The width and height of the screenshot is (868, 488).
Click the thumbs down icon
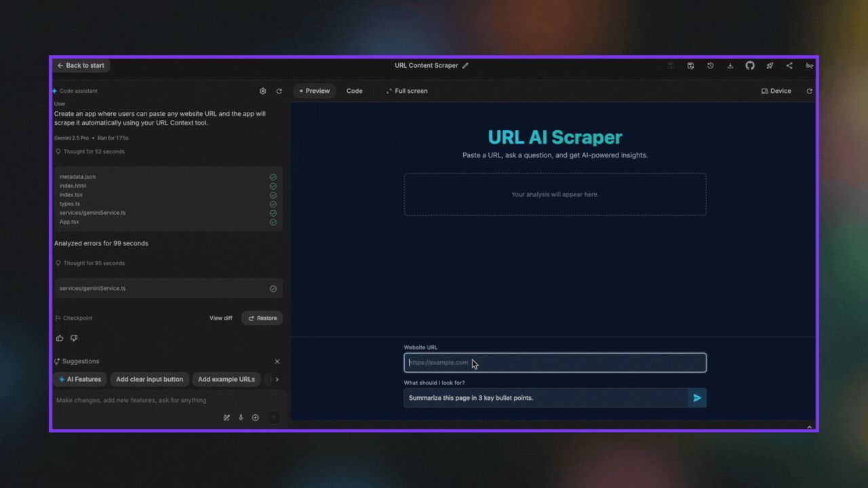coord(75,338)
